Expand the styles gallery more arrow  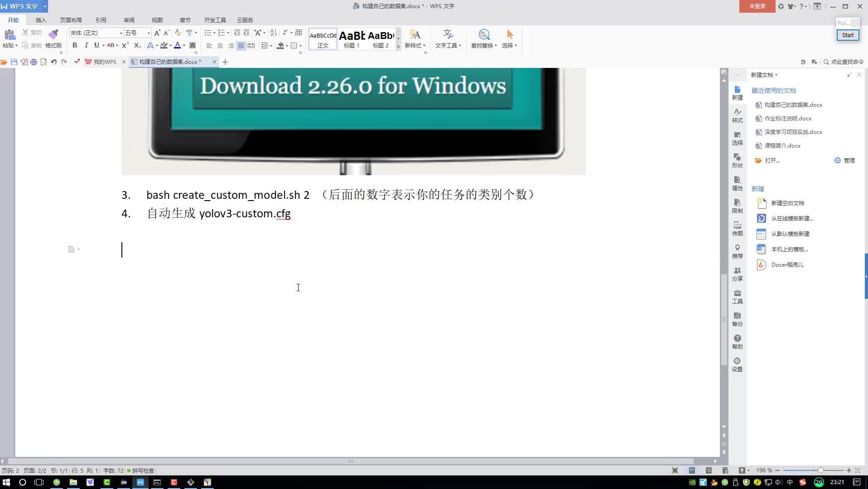point(399,46)
